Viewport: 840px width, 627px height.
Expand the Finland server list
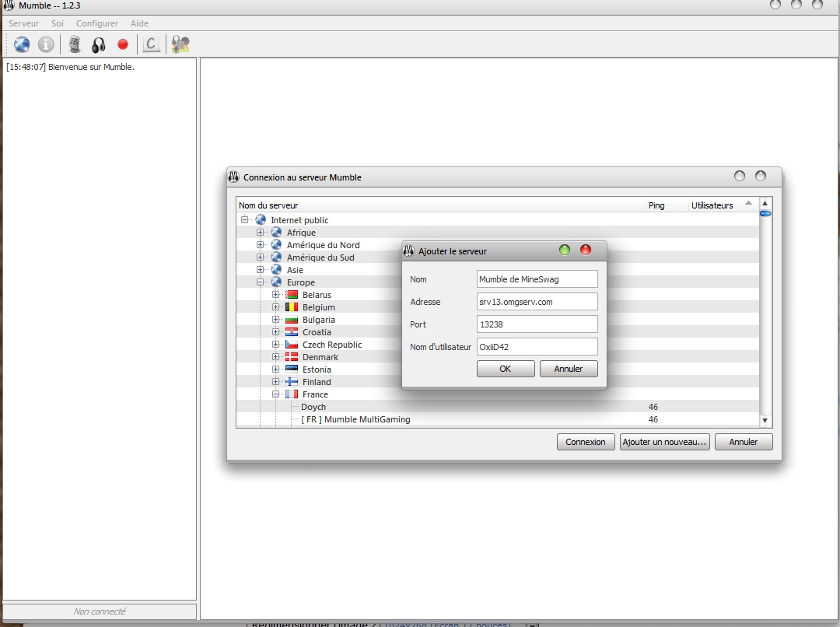(x=276, y=381)
